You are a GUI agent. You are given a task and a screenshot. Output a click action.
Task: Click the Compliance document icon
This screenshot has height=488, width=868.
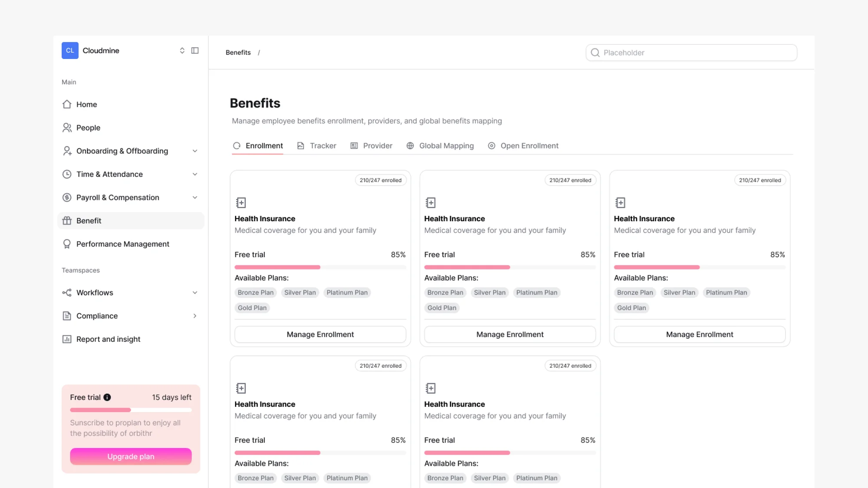[x=67, y=316]
